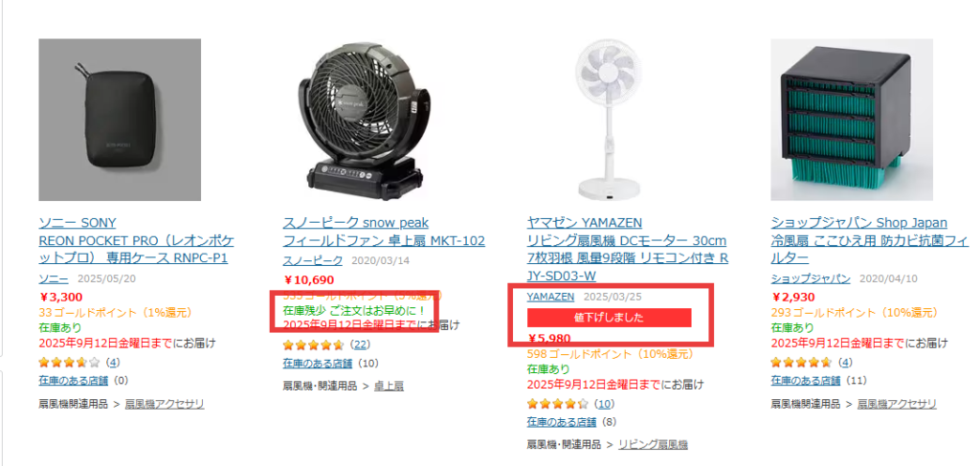Click the star rating of Sony case
This screenshot has height=466, width=980.
click(x=69, y=362)
